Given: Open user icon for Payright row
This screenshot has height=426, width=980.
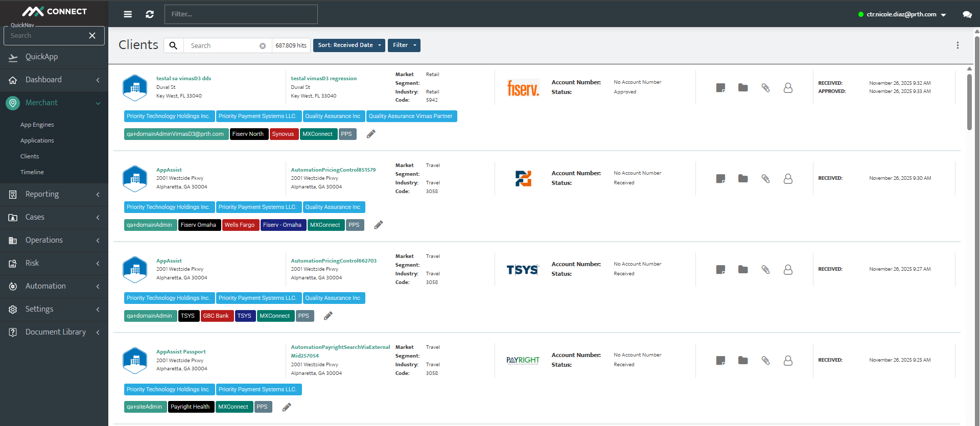Looking at the screenshot, I should coord(788,361).
